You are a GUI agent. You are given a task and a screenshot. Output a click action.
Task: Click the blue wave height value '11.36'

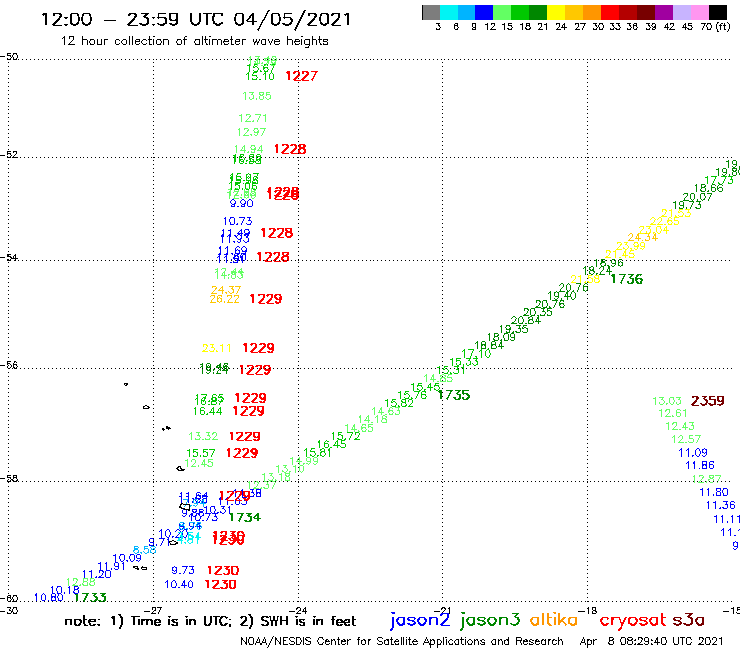pyautogui.click(x=721, y=506)
